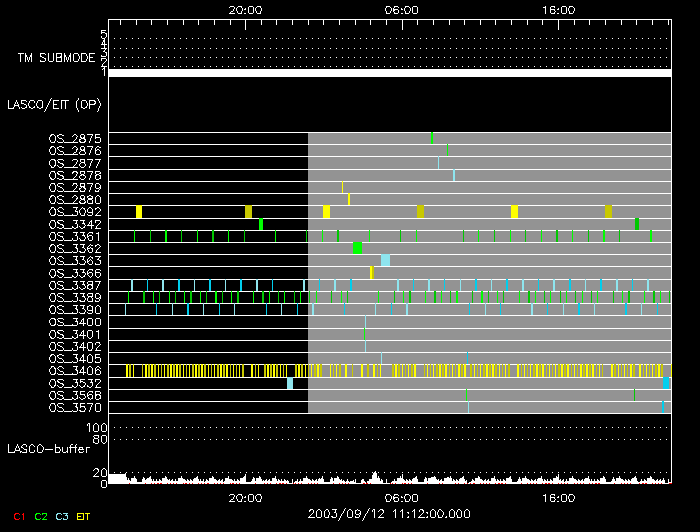Click the yellow C3 legend entry

point(62,516)
